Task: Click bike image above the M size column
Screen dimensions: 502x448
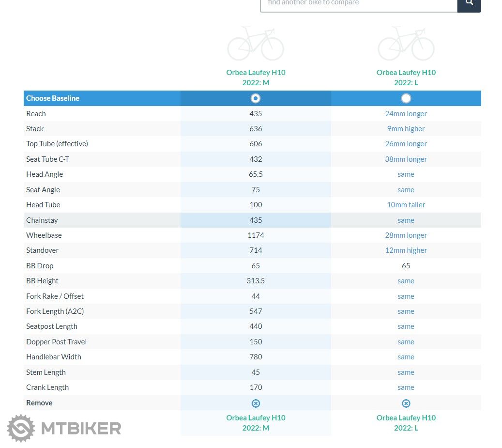Action: click(x=256, y=44)
